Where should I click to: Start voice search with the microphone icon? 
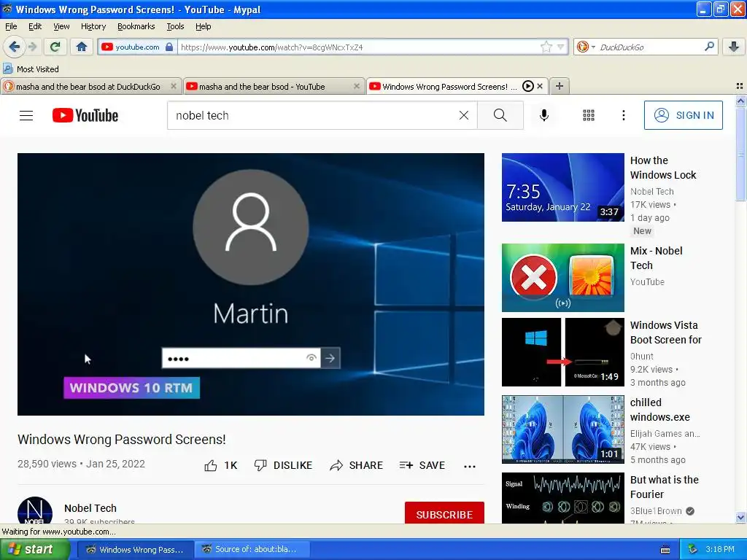point(544,115)
